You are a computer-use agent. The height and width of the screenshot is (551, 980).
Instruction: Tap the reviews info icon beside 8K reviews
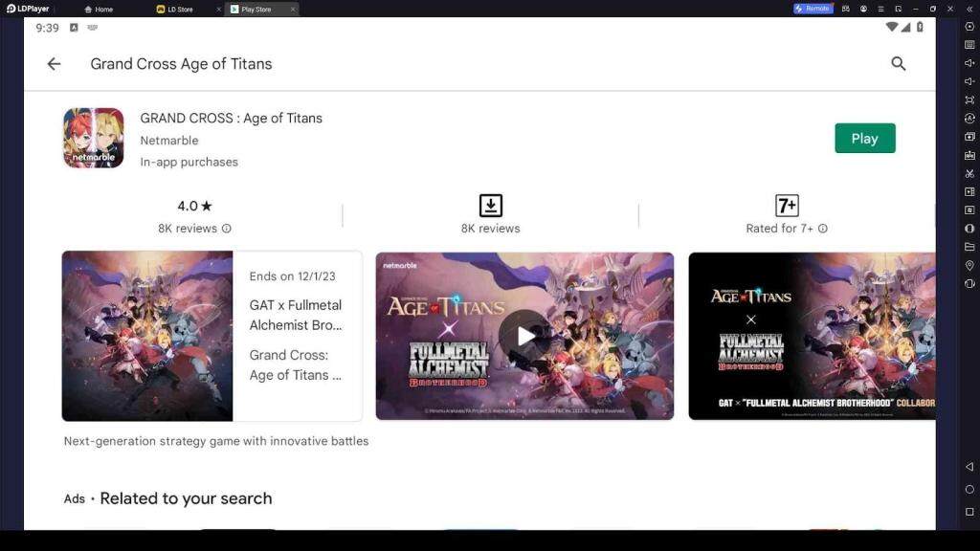click(227, 229)
